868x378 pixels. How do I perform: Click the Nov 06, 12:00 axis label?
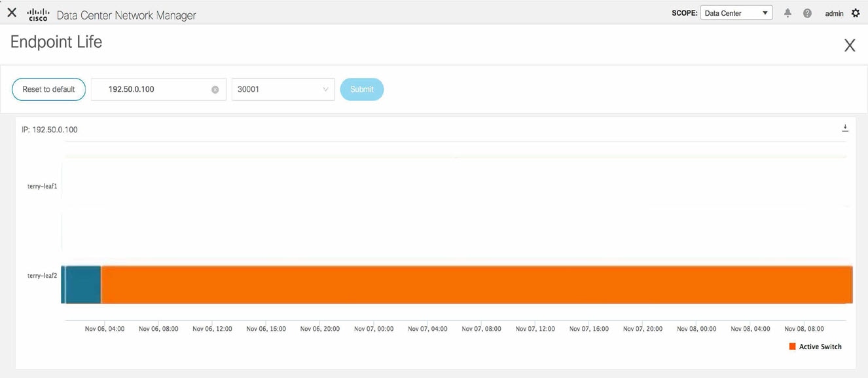click(212, 329)
